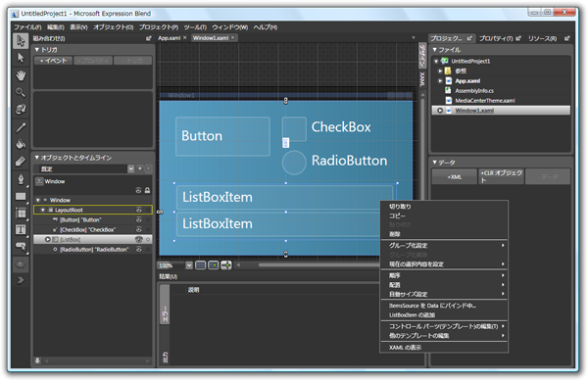The height and width of the screenshot is (381, 588).
Task: Select the Pen tool
Action: [x=21, y=179]
